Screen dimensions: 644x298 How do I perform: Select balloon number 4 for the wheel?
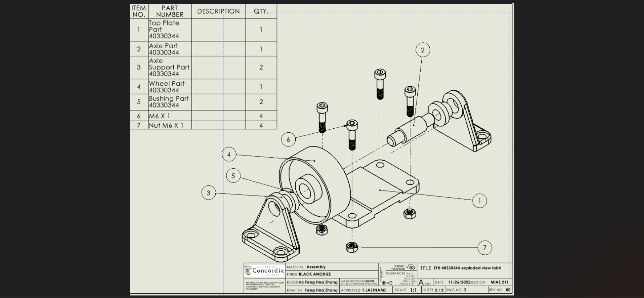coord(229,154)
